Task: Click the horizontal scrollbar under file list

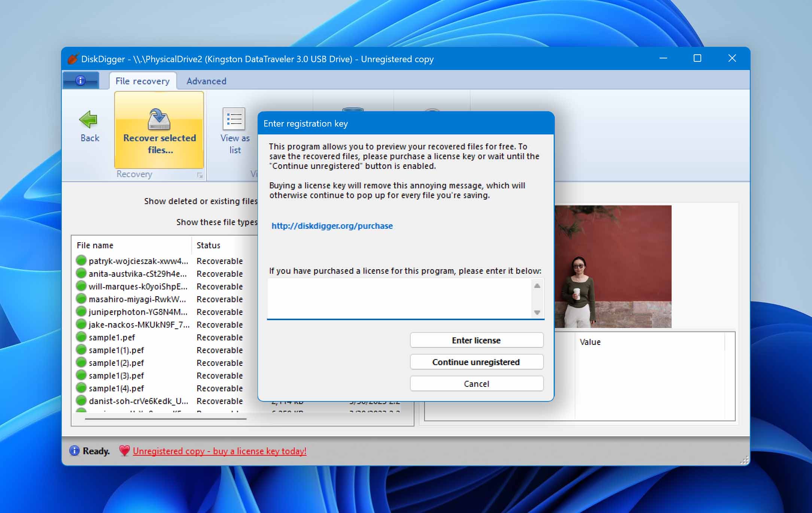Action: pos(165,419)
